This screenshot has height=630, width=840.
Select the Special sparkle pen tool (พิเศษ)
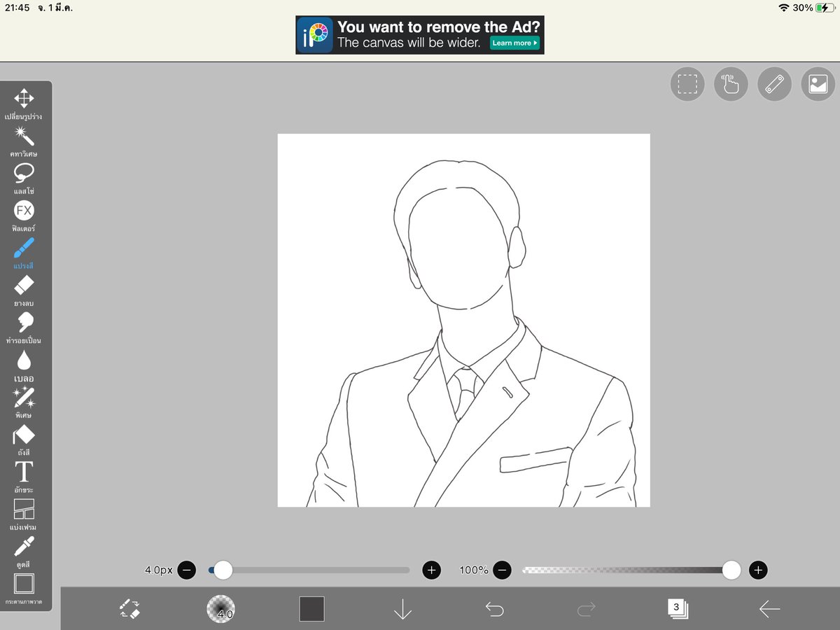click(x=24, y=403)
